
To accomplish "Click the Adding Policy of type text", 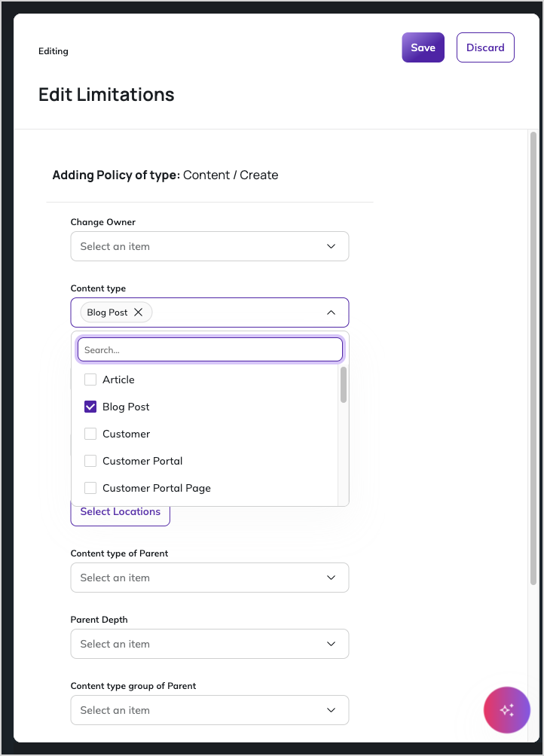I will point(165,175).
